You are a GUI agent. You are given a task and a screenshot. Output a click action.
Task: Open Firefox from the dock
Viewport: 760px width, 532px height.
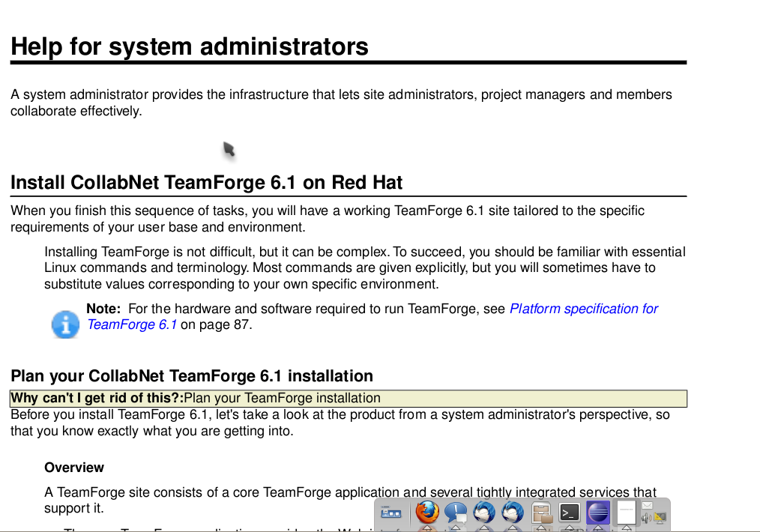pos(427,512)
